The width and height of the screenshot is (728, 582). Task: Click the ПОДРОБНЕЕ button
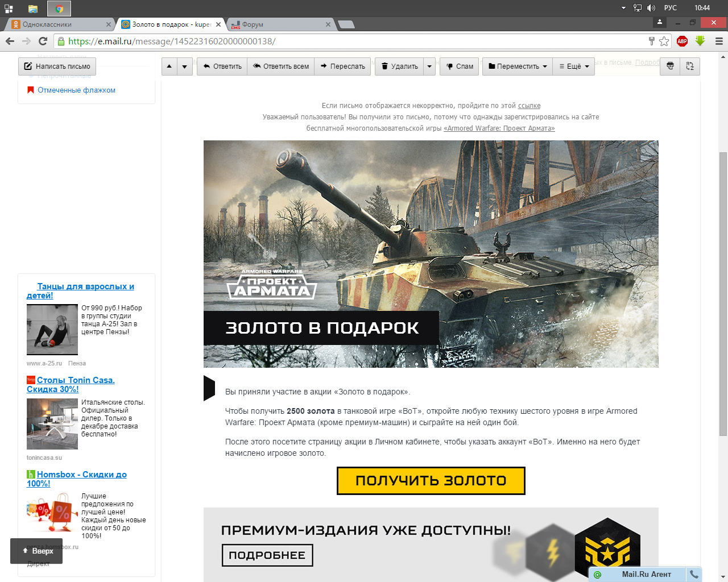point(267,555)
